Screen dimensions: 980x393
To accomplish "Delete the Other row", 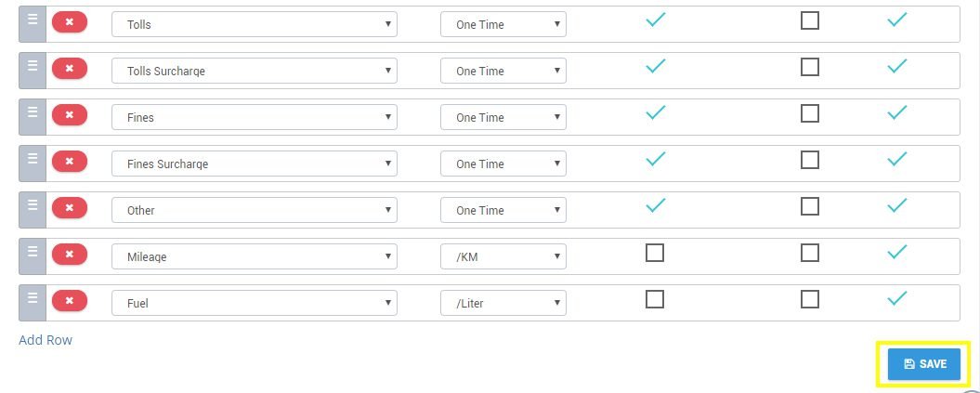I will [x=70, y=207].
